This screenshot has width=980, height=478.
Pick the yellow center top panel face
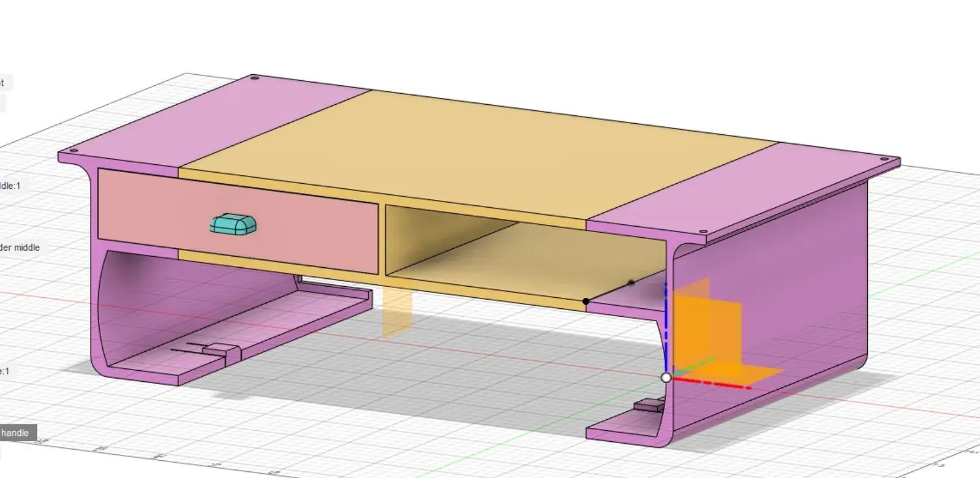click(478, 153)
